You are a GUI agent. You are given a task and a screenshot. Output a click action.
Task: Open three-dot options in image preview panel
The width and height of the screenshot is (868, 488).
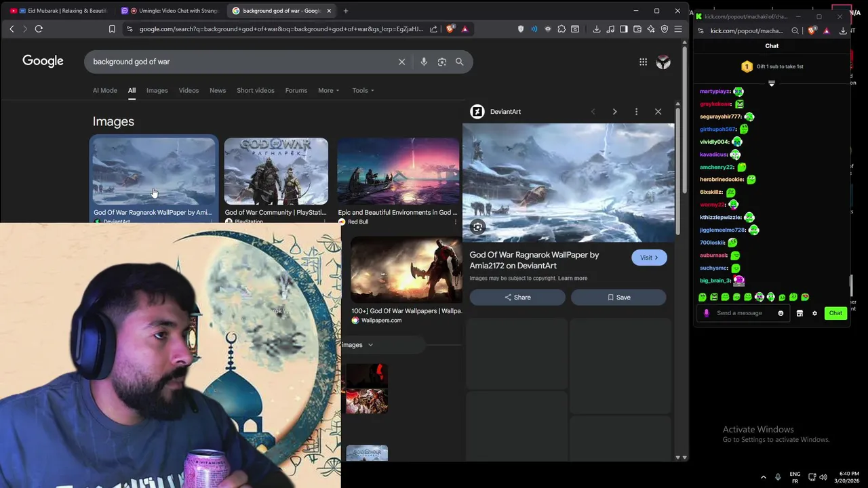[636, 112]
